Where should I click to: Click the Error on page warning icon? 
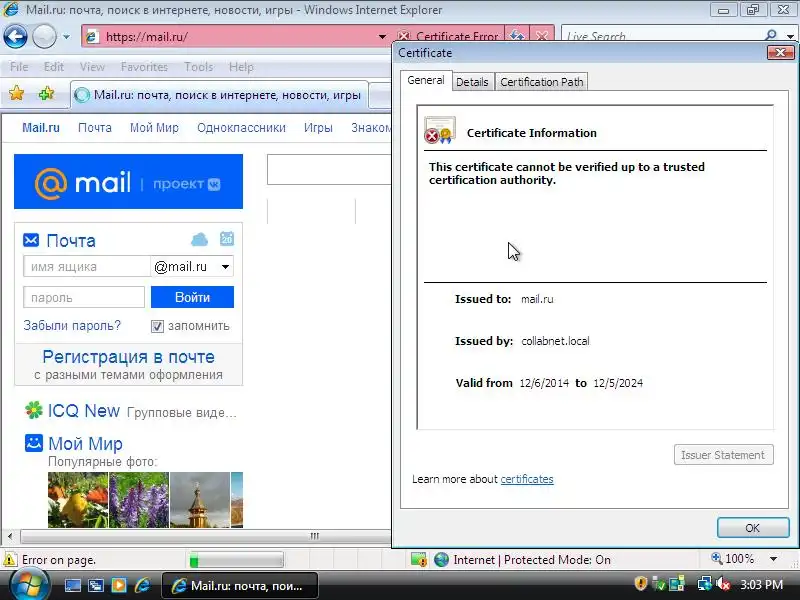click(x=10, y=559)
